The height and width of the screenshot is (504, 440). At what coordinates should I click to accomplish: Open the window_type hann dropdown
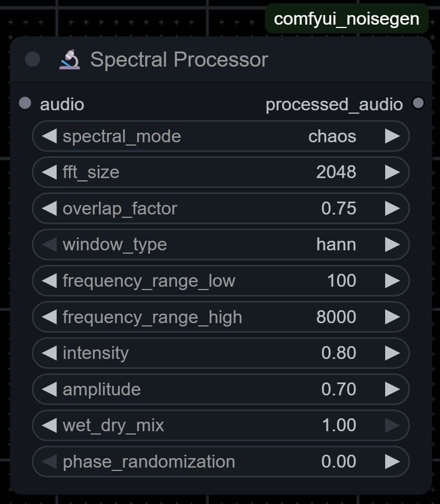(336, 244)
